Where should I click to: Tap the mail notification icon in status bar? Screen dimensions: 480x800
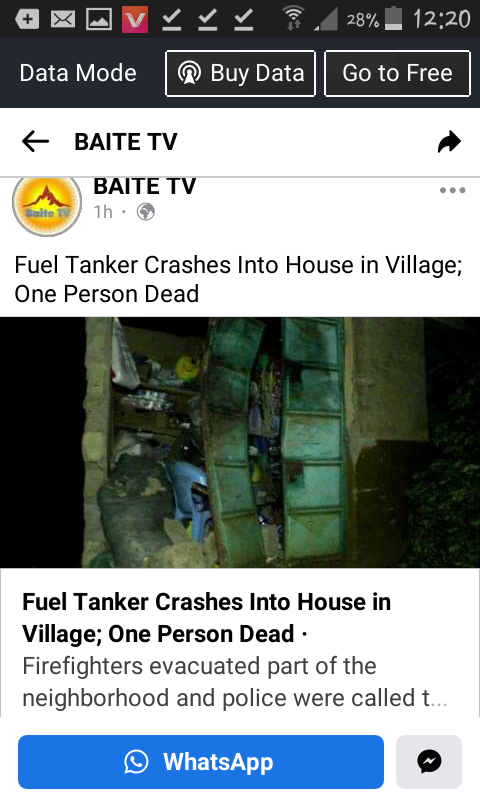pos(63,19)
